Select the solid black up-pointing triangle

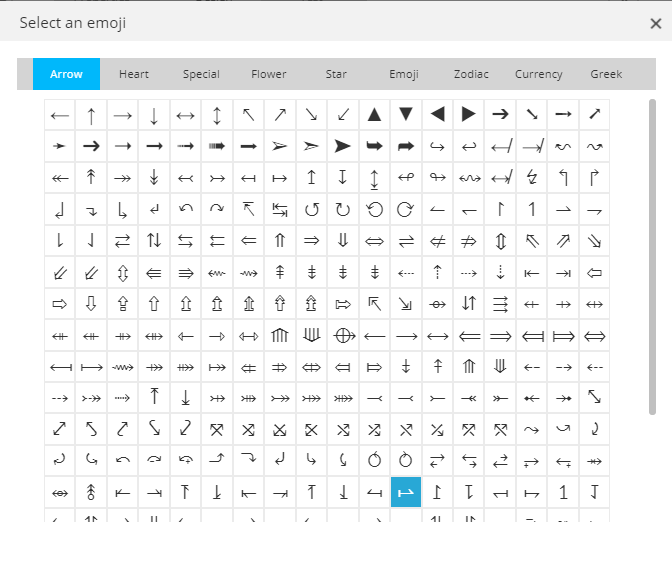coord(374,115)
